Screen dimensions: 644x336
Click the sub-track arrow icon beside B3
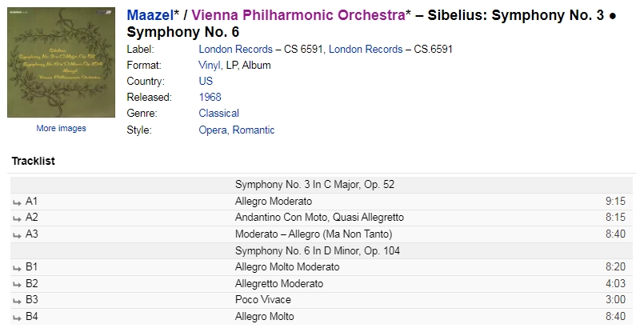(x=17, y=301)
